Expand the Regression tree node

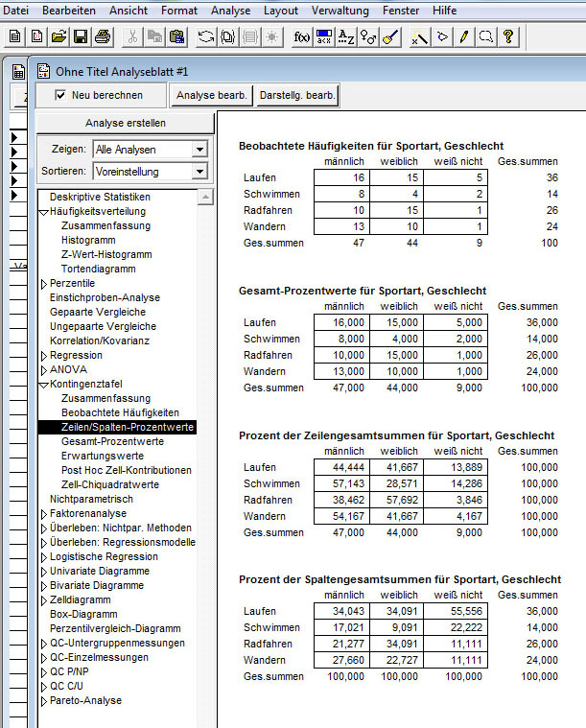[x=44, y=356]
